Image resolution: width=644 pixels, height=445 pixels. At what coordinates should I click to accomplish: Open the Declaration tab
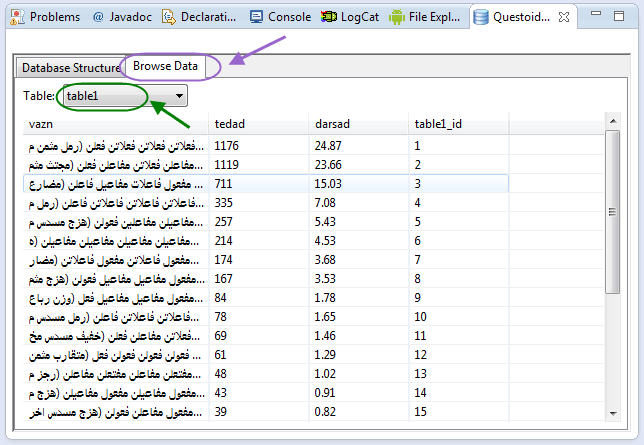200,17
